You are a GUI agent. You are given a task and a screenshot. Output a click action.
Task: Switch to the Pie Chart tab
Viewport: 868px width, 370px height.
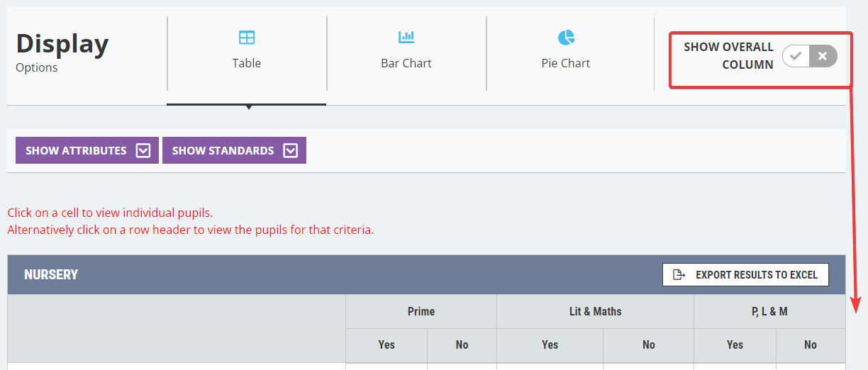566,63
